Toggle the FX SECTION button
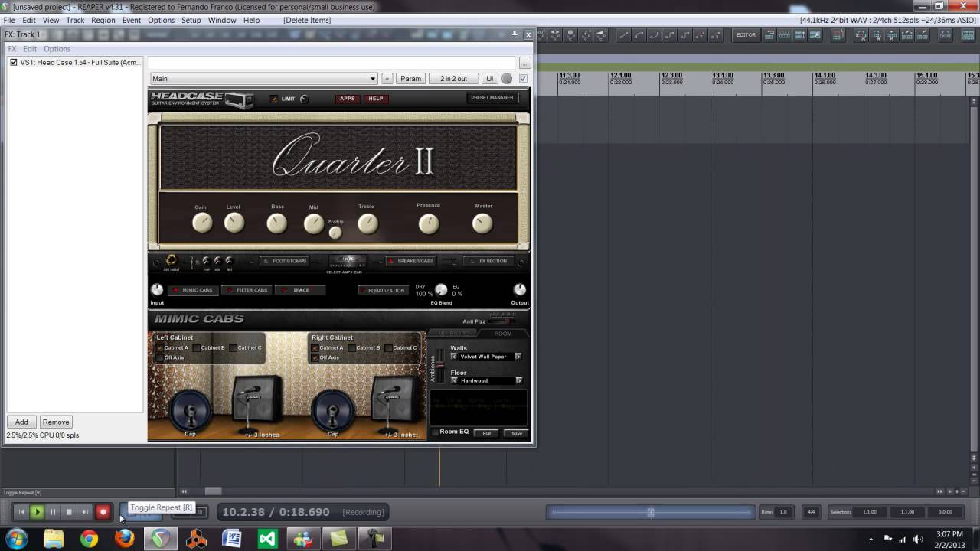Screen dimensions: 980x551 [x=488, y=261]
